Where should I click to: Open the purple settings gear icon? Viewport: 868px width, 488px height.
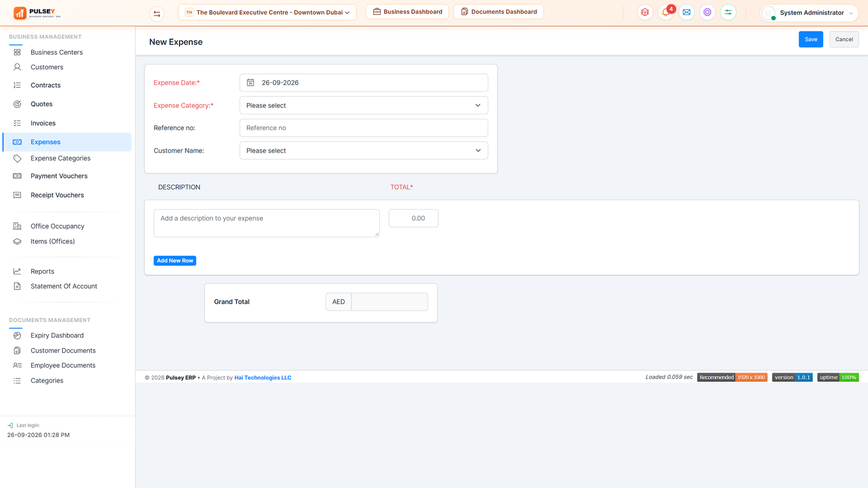(707, 12)
